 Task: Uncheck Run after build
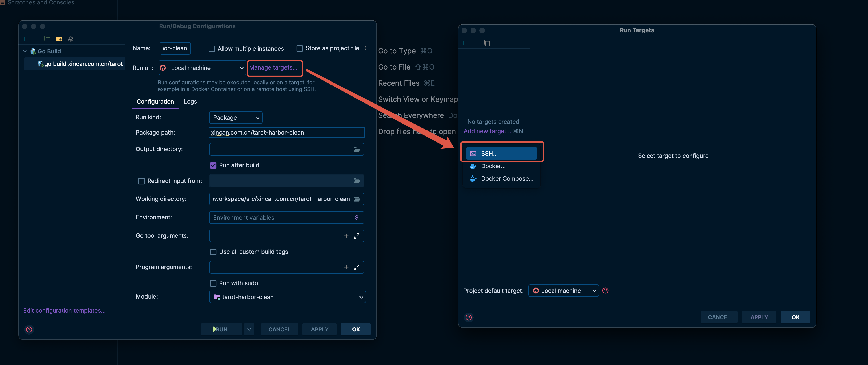(213, 165)
